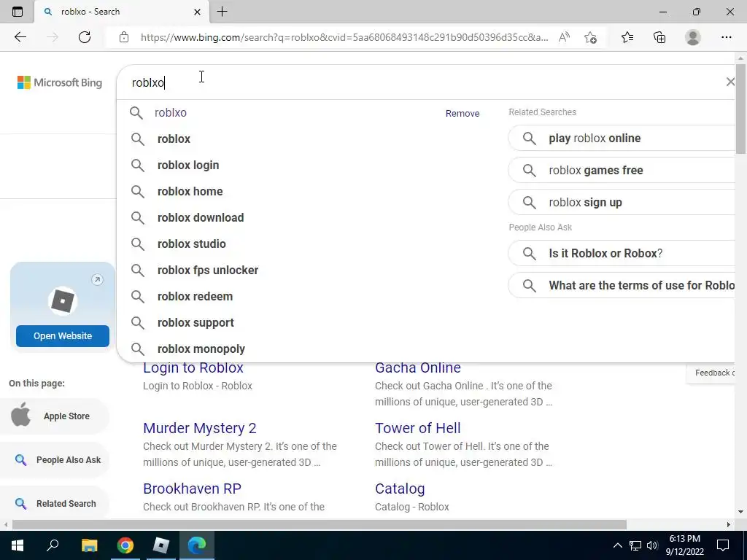Expand the Roblox card arrow icon
The image size is (747, 560).
97,279
